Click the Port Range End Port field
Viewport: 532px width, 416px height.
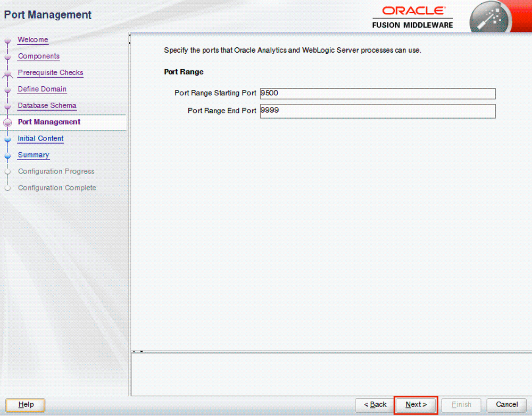point(378,111)
